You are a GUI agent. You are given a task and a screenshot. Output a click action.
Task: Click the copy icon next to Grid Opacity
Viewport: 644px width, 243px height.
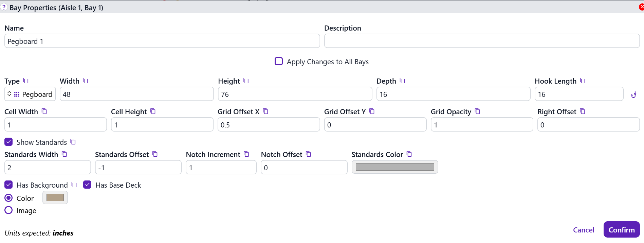click(477, 111)
